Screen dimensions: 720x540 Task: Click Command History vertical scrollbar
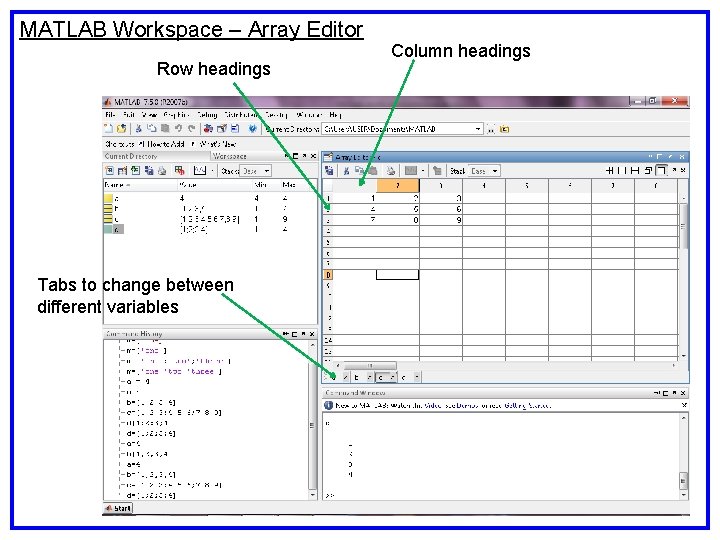click(313, 420)
